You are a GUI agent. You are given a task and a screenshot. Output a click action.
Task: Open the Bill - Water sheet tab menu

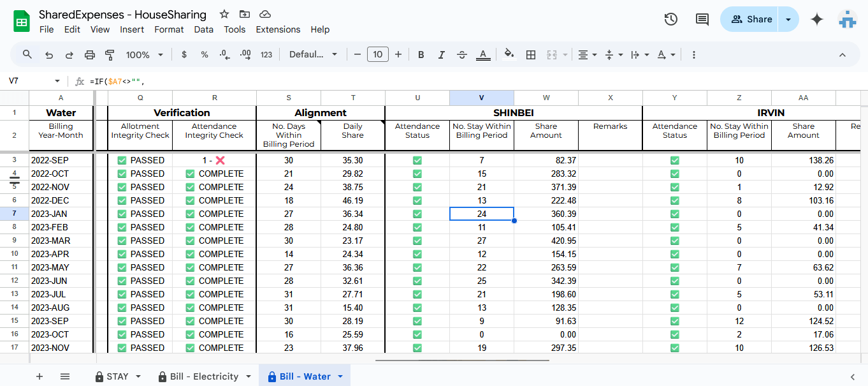coord(338,376)
